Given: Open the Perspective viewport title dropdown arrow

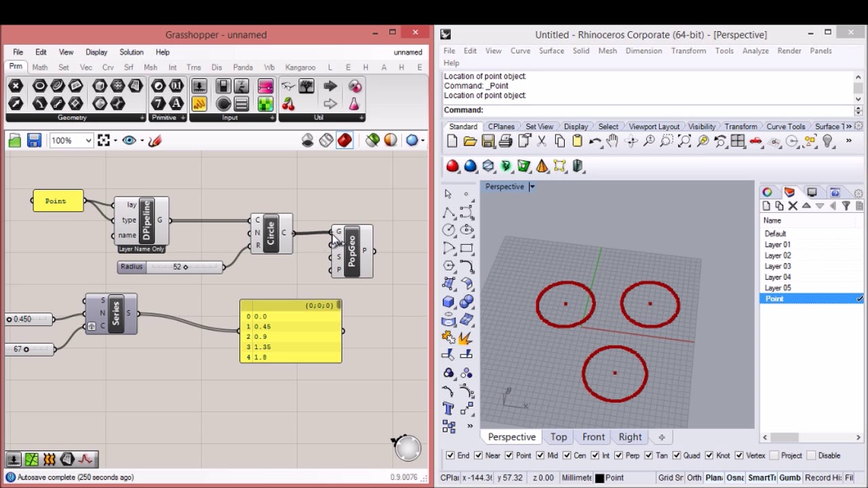Looking at the screenshot, I should [x=532, y=187].
